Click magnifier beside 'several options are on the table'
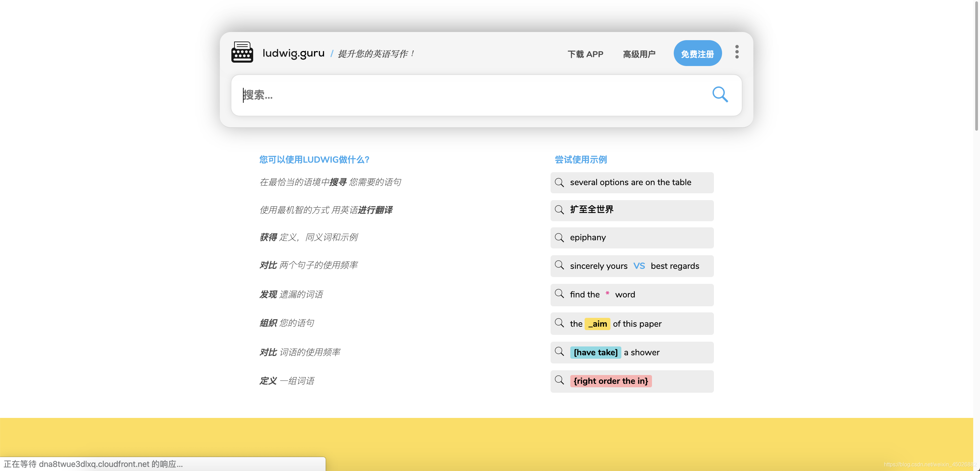This screenshot has height=471, width=980. tap(559, 183)
